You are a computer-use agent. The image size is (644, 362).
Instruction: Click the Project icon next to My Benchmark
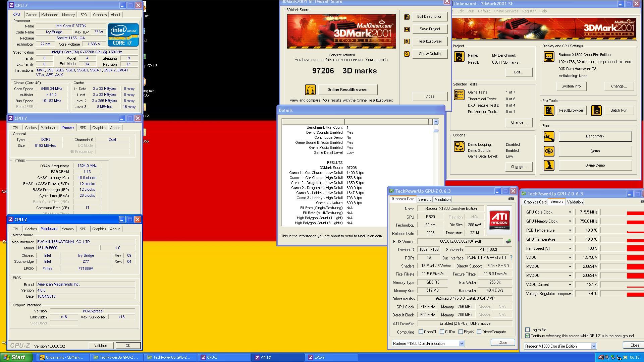click(x=459, y=57)
